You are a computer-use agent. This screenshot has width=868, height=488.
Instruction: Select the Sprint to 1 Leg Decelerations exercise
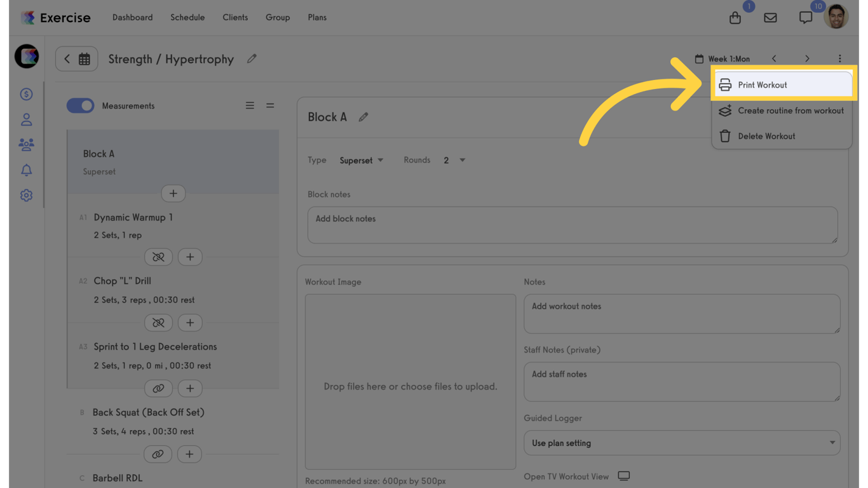pos(173,356)
